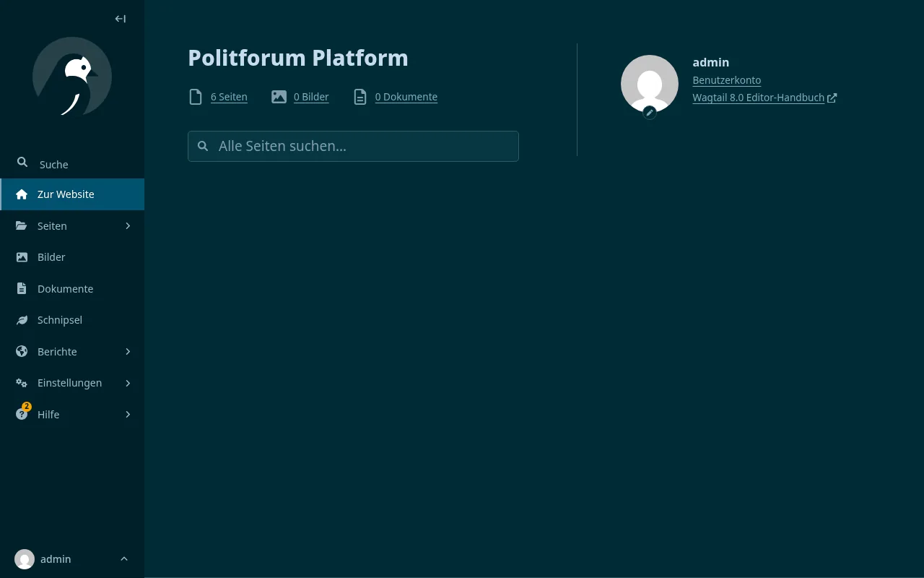Click the Wagtail bird logo
The image size is (924, 578).
pos(72,77)
